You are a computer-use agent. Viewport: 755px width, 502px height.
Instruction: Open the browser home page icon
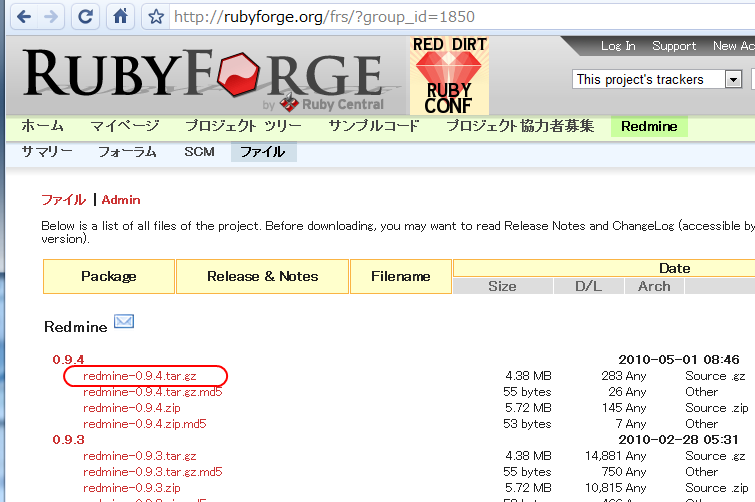pos(120,17)
